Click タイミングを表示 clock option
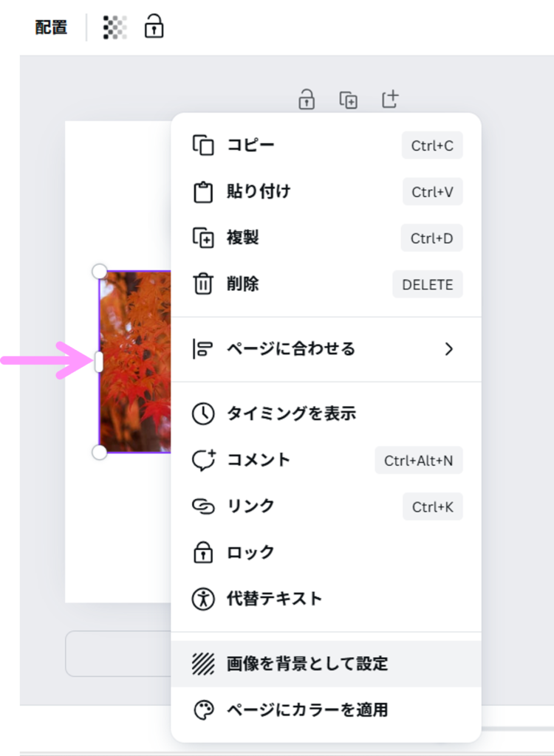This screenshot has width=554, height=756. [x=291, y=413]
